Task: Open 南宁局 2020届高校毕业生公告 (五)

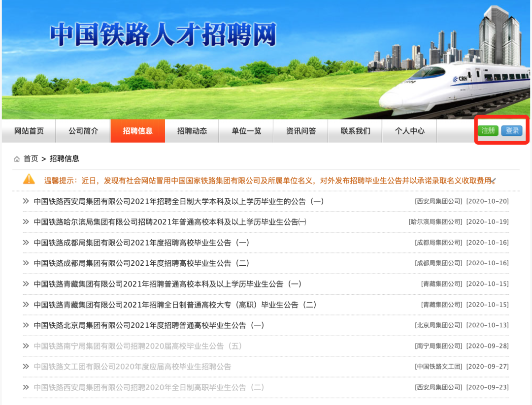Action: pyautogui.click(x=138, y=346)
